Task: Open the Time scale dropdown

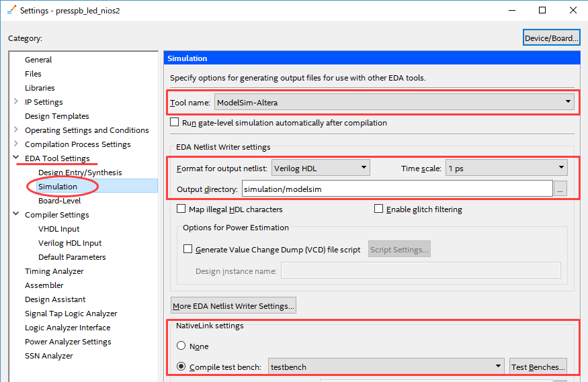Action: 506,168
